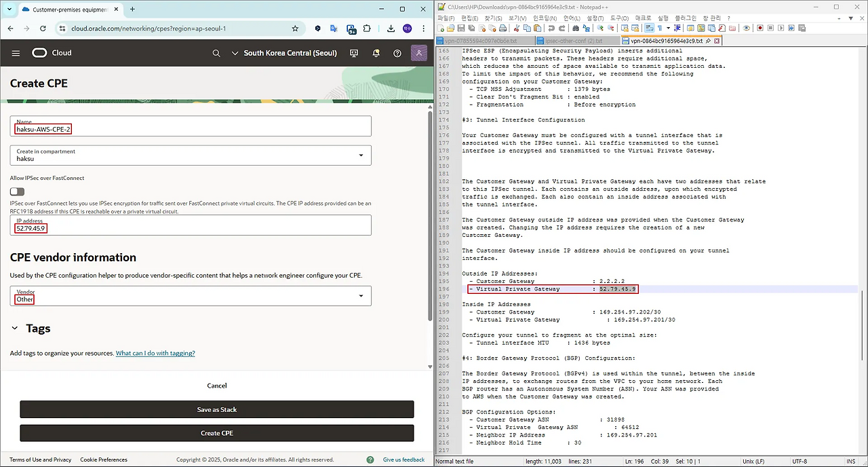The width and height of the screenshot is (868, 467).
Task: Open the Oracle Cloud navigation hamburger menu
Action: [16, 53]
